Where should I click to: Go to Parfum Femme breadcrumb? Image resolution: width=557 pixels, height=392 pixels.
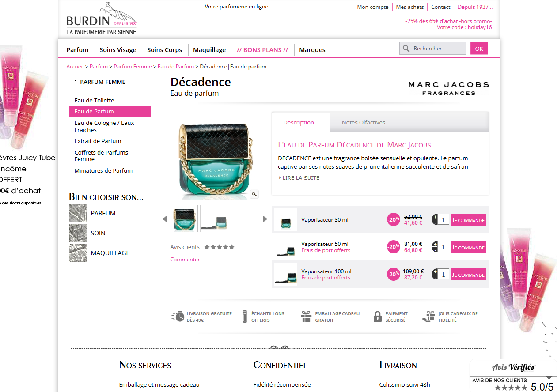pyautogui.click(x=133, y=67)
